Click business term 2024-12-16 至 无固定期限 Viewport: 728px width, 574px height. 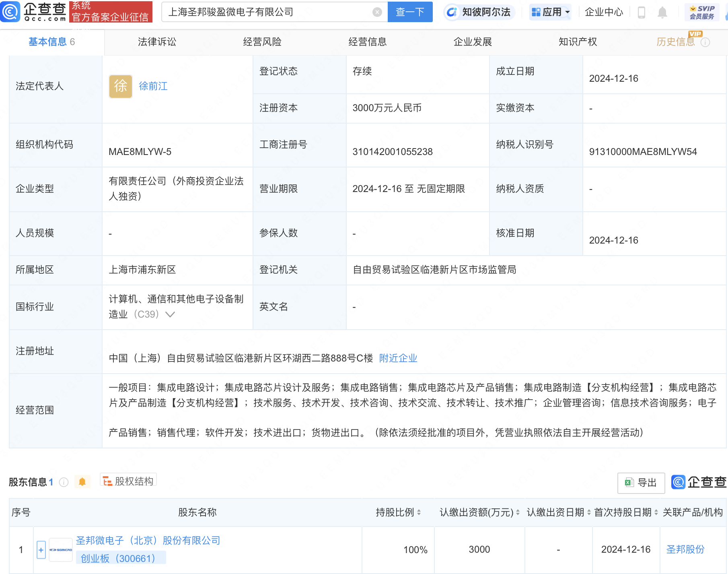[x=409, y=189]
